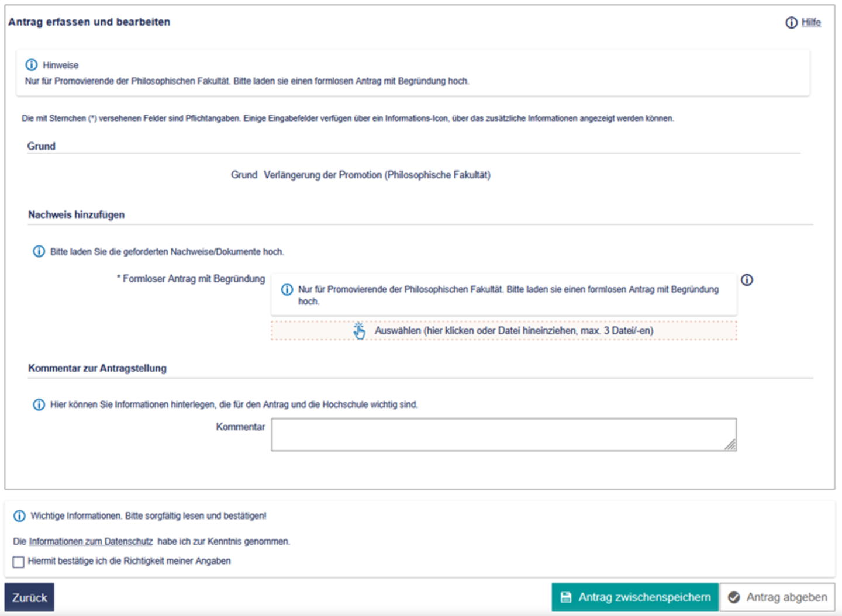Click info icon before 'Hier können Sie Informationen'

(39, 404)
